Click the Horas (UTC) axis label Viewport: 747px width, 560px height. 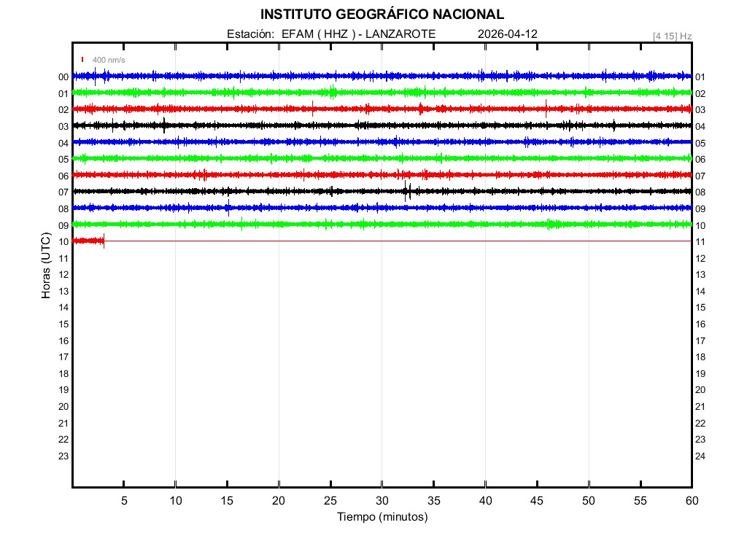tap(46, 266)
